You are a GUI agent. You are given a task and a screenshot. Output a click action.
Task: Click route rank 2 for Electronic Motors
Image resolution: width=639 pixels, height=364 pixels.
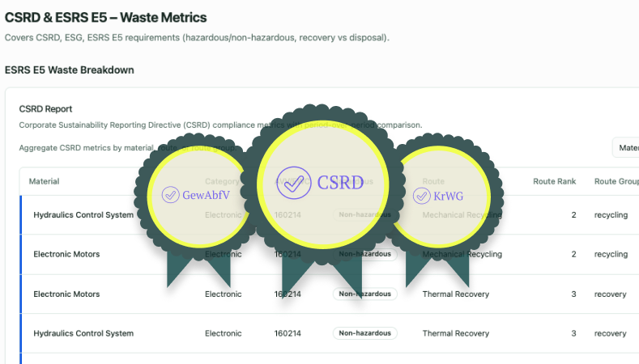573,254
